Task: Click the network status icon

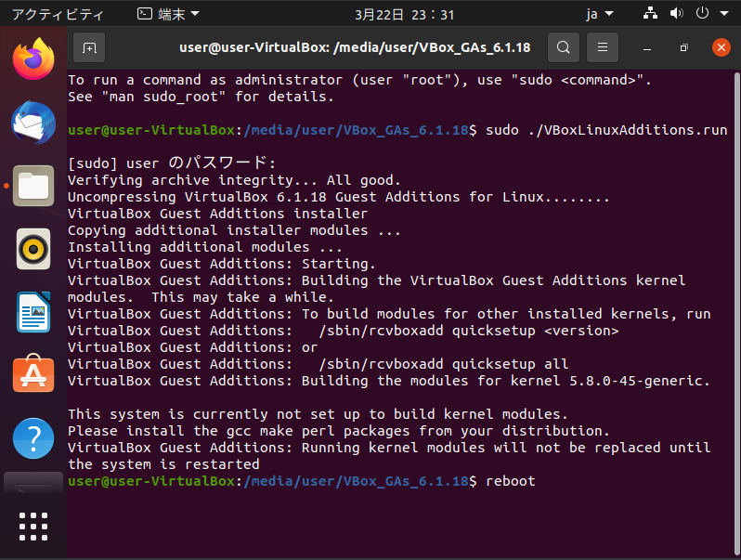Action: [650, 13]
